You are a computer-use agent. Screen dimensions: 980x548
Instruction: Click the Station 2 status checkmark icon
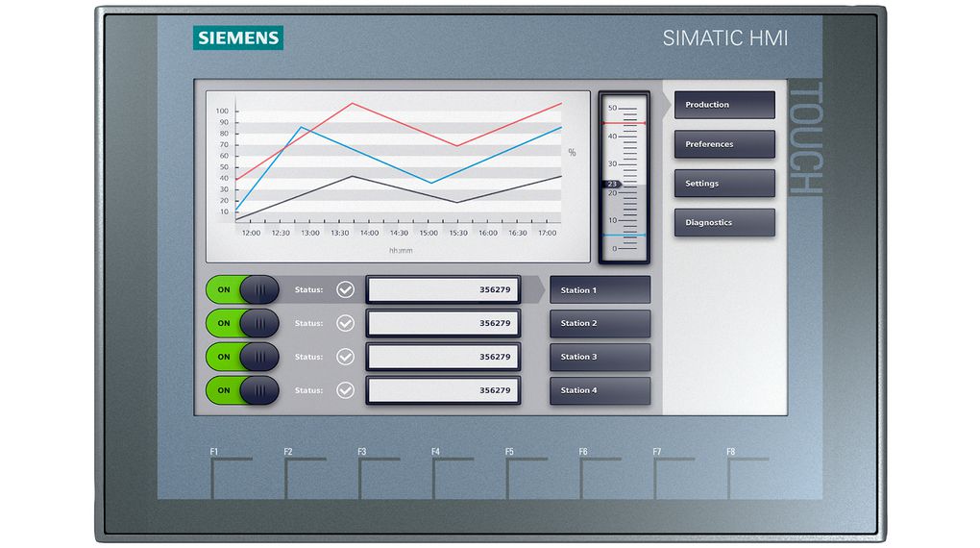(345, 323)
